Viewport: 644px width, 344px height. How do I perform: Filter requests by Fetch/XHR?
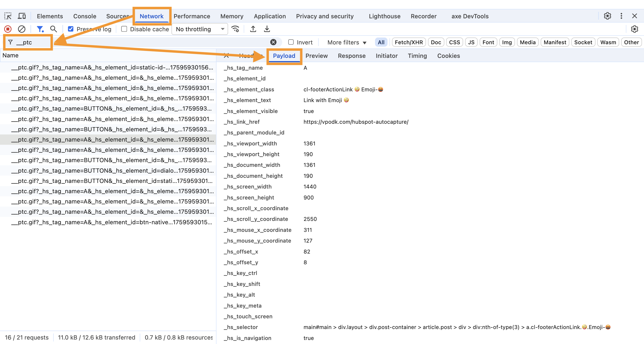tap(409, 42)
